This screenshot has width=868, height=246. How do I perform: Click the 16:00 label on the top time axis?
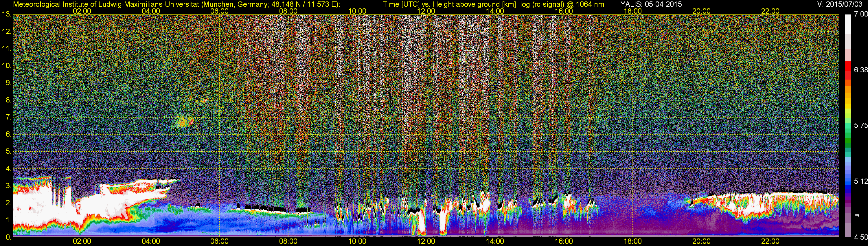click(564, 11)
